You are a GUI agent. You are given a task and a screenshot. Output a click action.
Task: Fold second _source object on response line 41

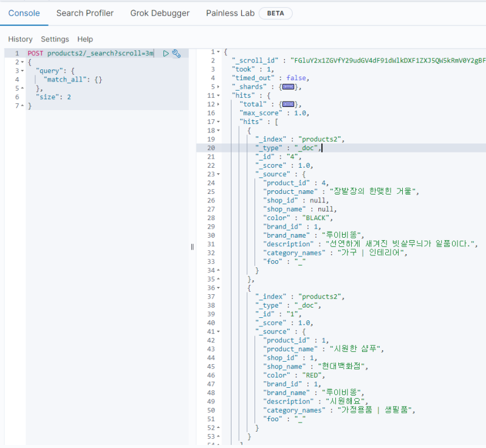[218, 332]
